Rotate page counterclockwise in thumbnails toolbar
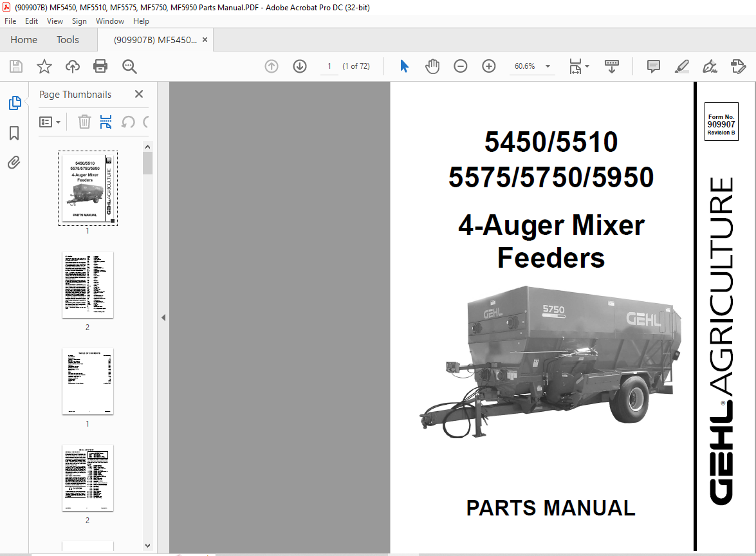This screenshot has height=556, width=756. [128, 122]
